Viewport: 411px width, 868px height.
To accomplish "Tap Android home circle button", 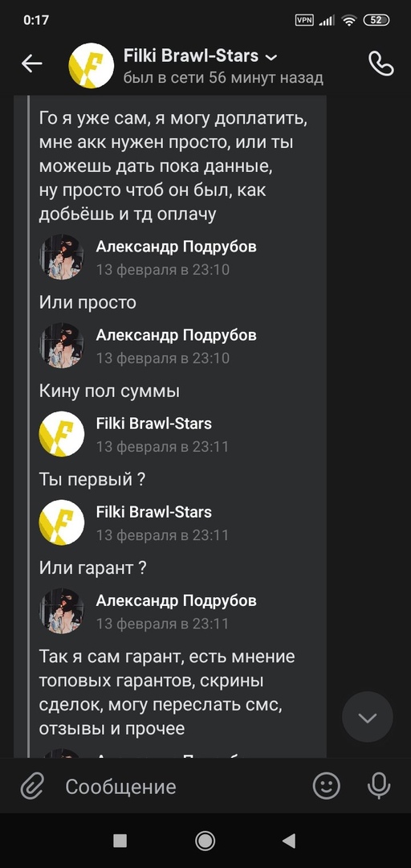I will pos(205,841).
